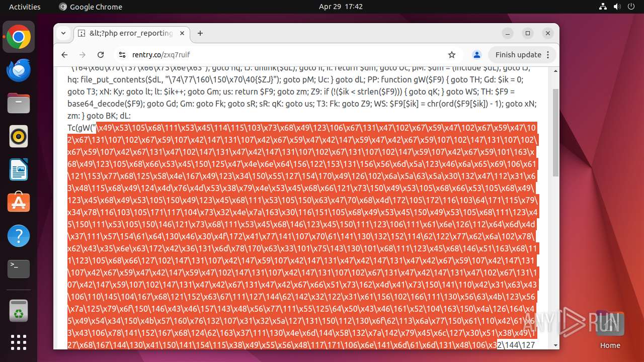
Task: Open the Activities overview
Action: (25, 7)
